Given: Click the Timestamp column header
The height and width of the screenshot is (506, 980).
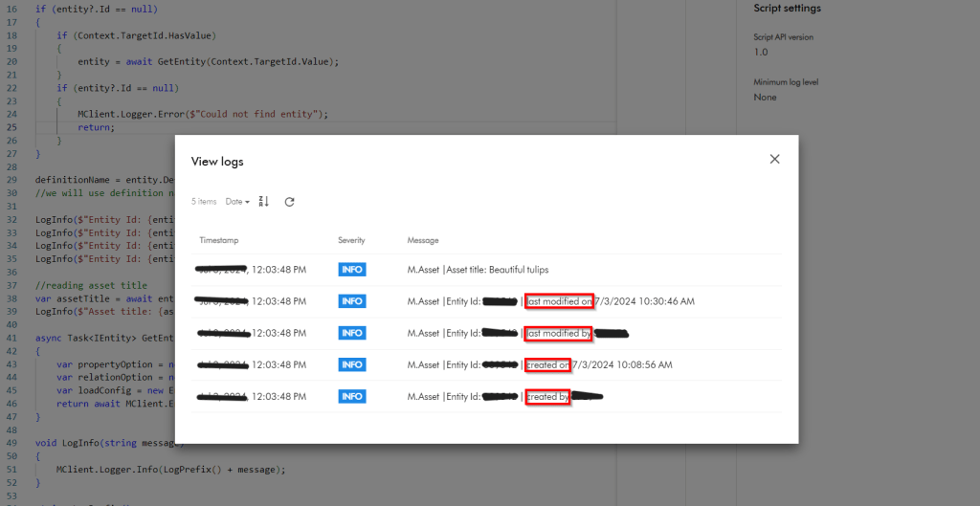Looking at the screenshot, I should pos(218,240).
